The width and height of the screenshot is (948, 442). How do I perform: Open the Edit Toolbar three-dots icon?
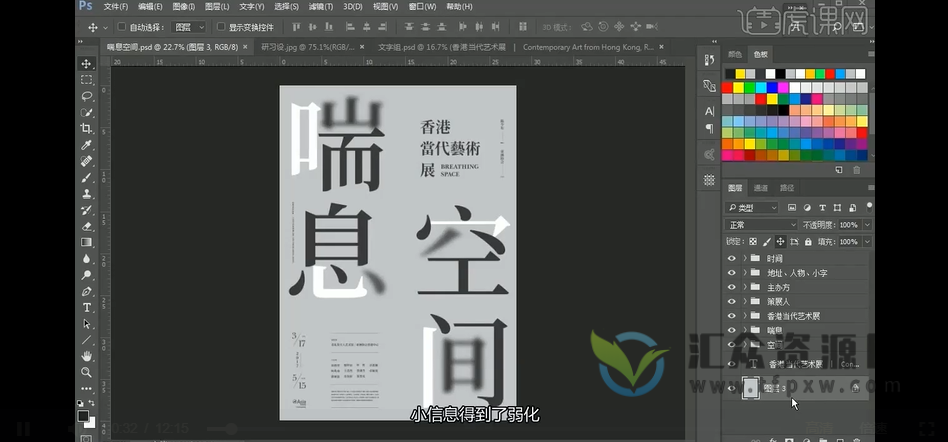(x=86, y=388)
